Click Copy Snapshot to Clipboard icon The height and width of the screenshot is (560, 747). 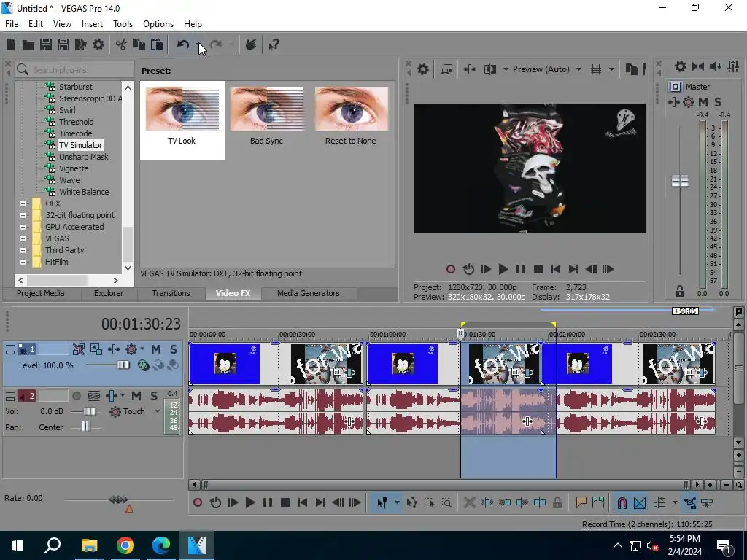coord(631,69)
